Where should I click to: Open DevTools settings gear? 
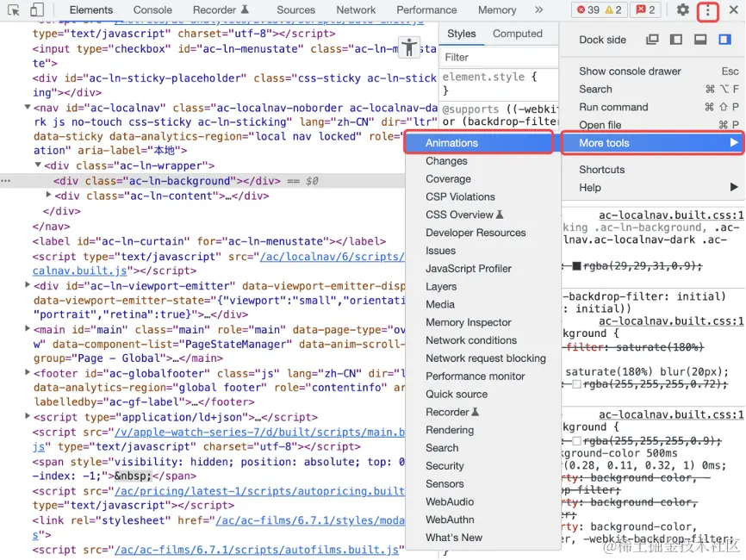point(683,10)
